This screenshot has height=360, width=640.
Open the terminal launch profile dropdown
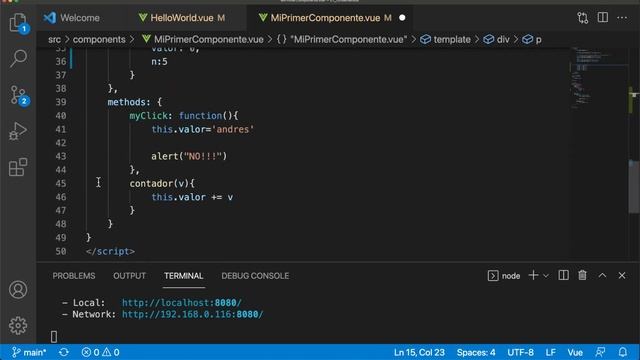pos(546,276)
